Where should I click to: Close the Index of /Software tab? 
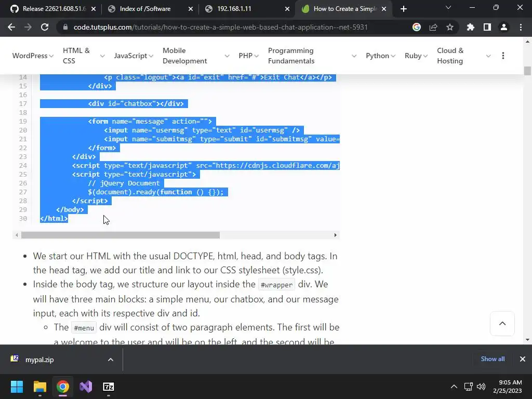[x=191, y=9]
